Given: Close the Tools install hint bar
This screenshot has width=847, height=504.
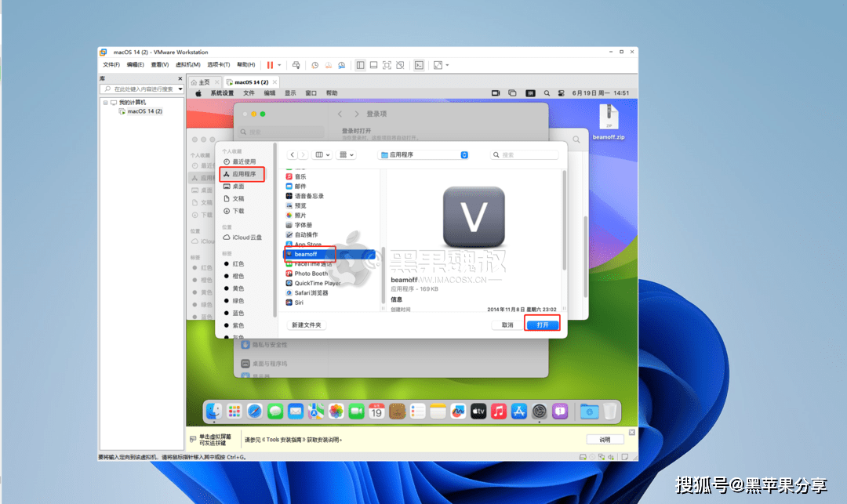Looking at the screenshot, I should [632, 433].
